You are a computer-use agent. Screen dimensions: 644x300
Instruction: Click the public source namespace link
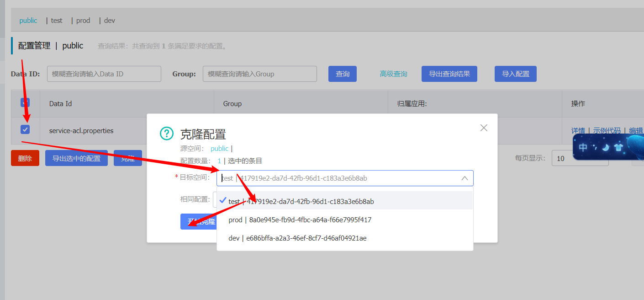219,149
